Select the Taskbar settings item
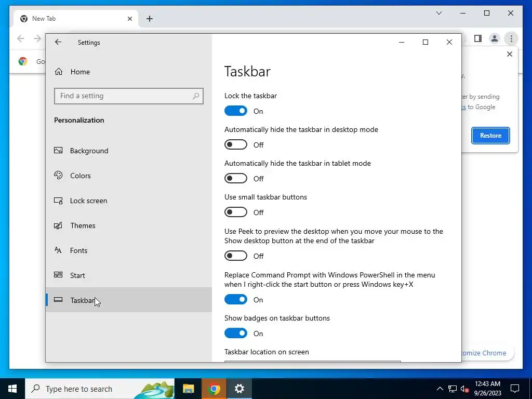The width and height of the screenshot is (532, 399). [x=129, y=300]
